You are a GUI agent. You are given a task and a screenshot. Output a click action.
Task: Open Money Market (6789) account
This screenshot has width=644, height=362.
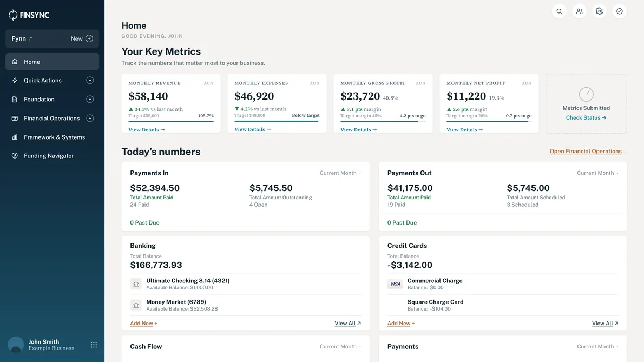pyautogui.click(x=246, y=305)
